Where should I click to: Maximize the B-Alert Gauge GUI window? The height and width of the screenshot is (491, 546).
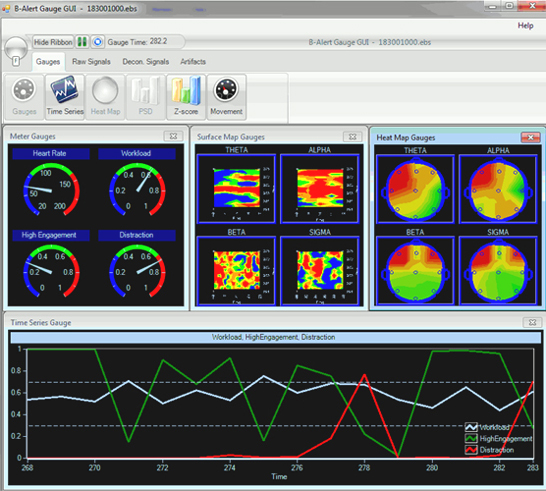(509, 6)
